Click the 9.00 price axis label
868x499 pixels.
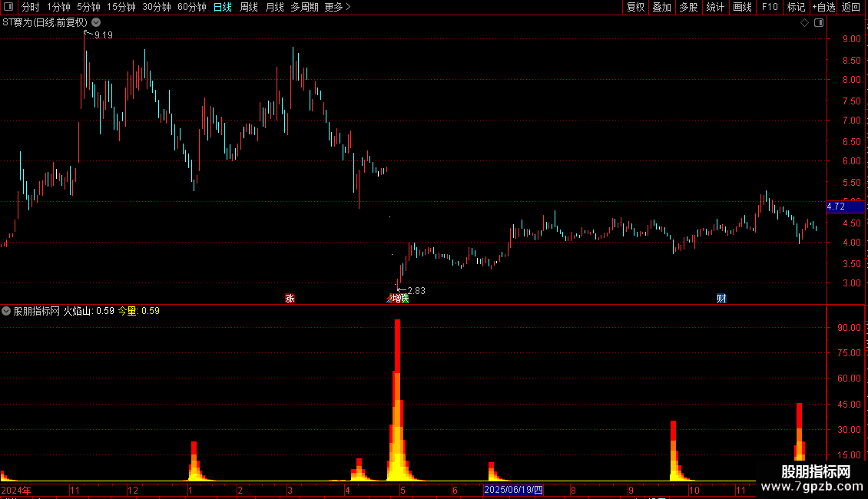tap(851, 38)
